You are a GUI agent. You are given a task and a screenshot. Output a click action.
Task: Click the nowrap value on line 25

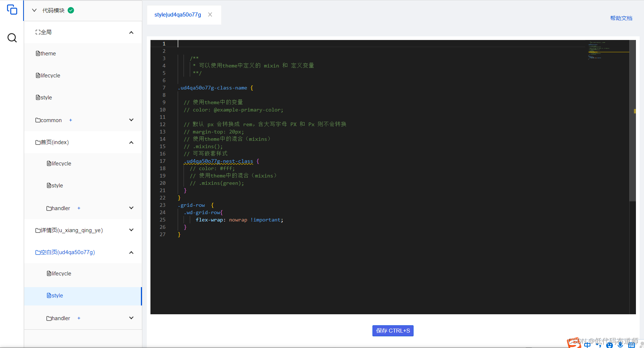tap(238, 220)
